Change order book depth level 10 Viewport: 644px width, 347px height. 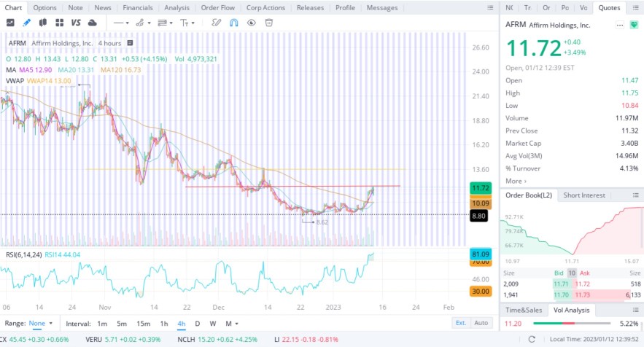coord(572,273)
